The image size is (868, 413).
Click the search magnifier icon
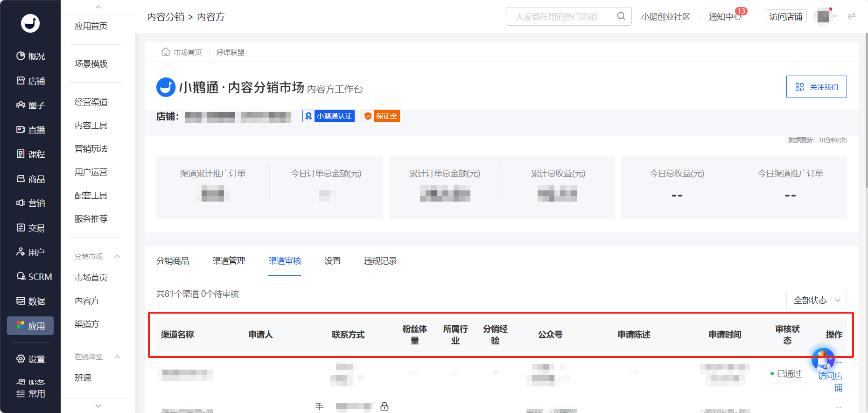(x=621, y=16)
